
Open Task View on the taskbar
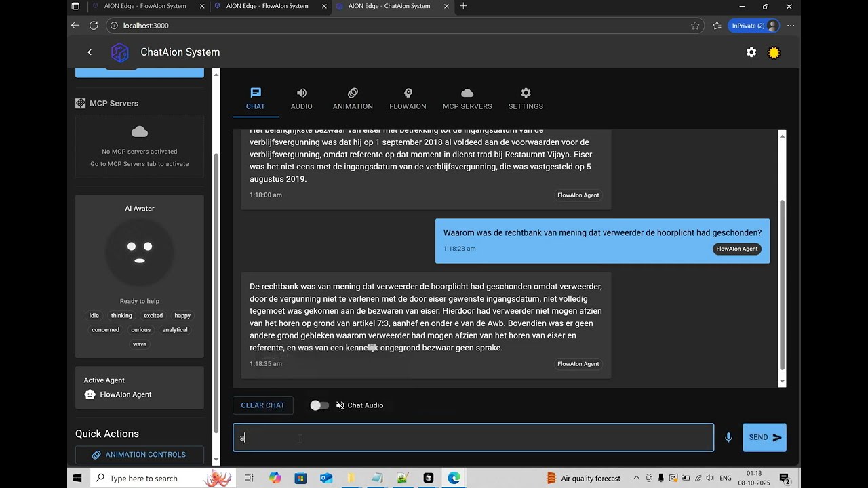coord(249,479)
